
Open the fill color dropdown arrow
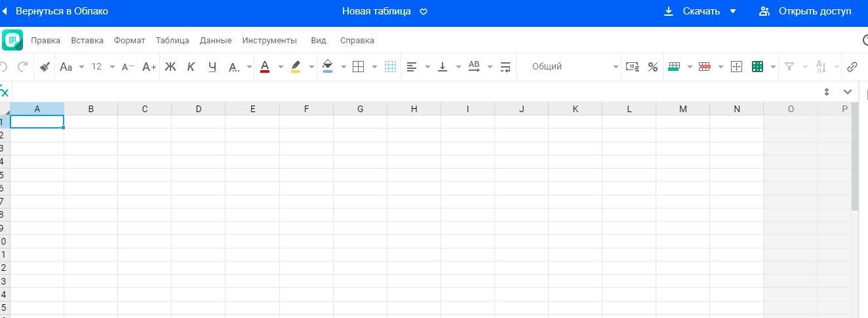(x=343, y=67)
